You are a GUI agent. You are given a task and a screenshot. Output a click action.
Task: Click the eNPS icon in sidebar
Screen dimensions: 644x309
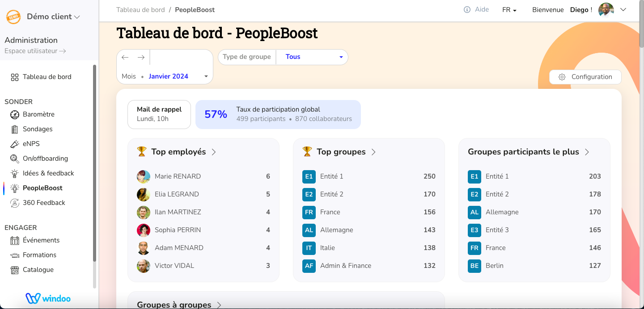click(x=15, y=144)
